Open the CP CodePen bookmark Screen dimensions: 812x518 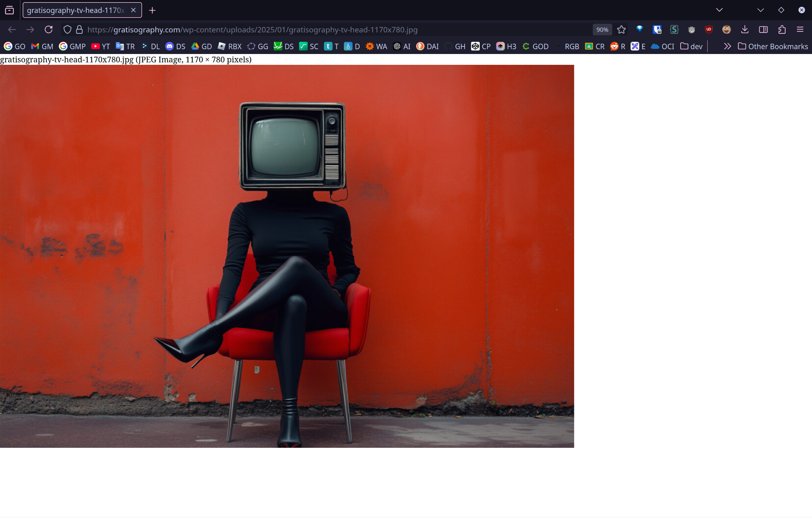pos(481,46)
